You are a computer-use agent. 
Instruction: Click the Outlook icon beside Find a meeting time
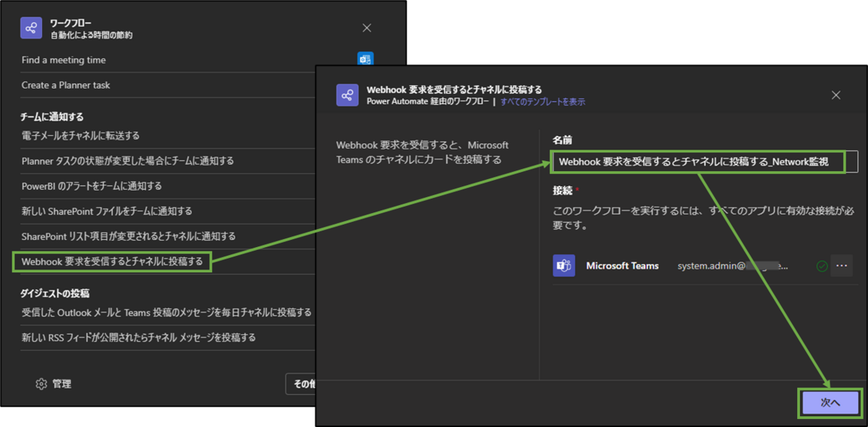365,59
